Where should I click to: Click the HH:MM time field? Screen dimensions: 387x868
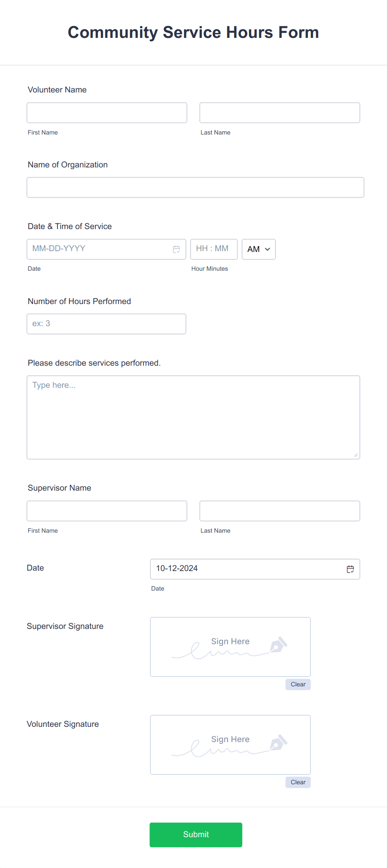click(x=213, y=249)
